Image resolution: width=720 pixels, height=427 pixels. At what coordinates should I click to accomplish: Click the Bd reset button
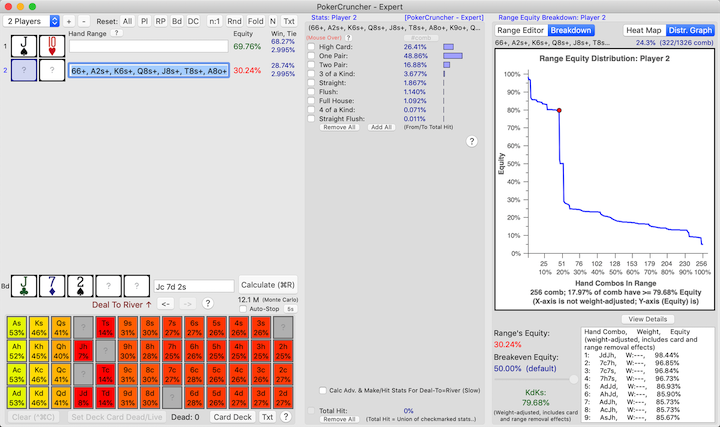177,21
